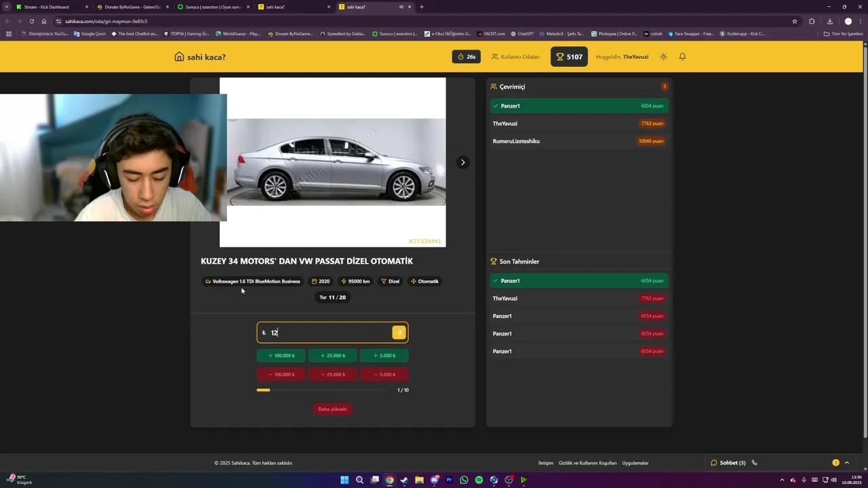Open Chrome menu three dots
This screenshot has width=868, height=488.
(x=861, y=21)
